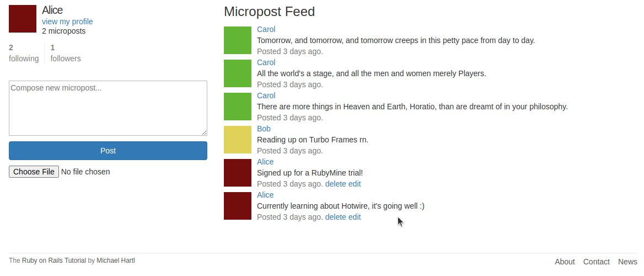Open the 'view my profile' link
Screen dimensions: 644x276
[x=67, y=22]
